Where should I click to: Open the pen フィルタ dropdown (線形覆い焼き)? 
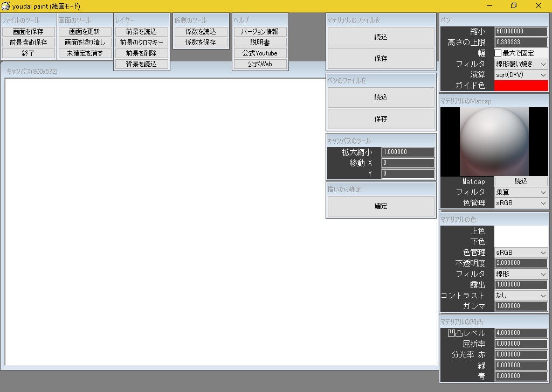[x=521, y=64]
